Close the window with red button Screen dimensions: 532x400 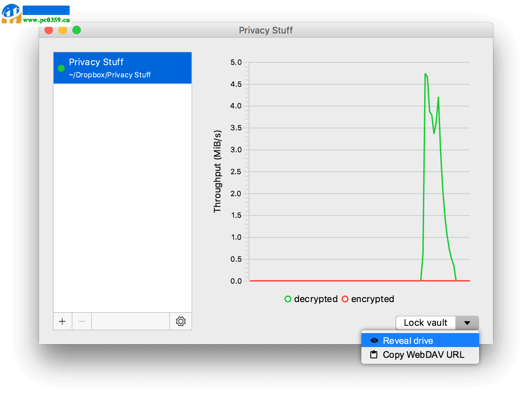coord(49,30)
